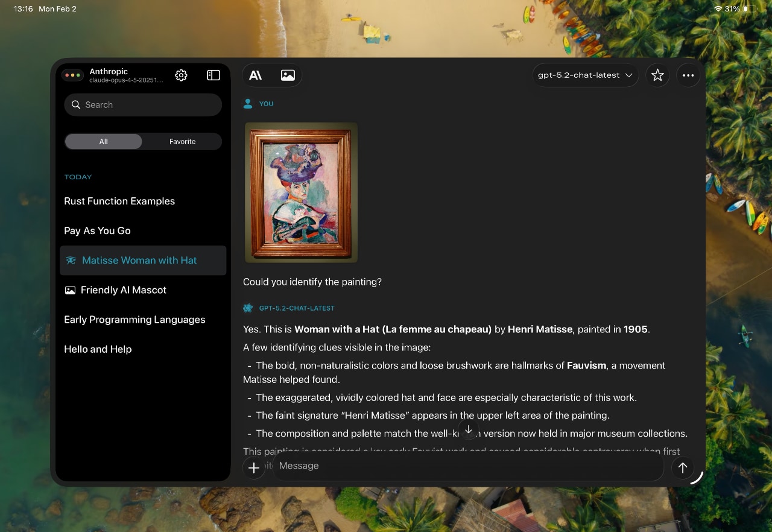This screenshot has width=772, height=532.
Task: Click the Anthropic logo icon in toolbar
Action: [256, 75]
